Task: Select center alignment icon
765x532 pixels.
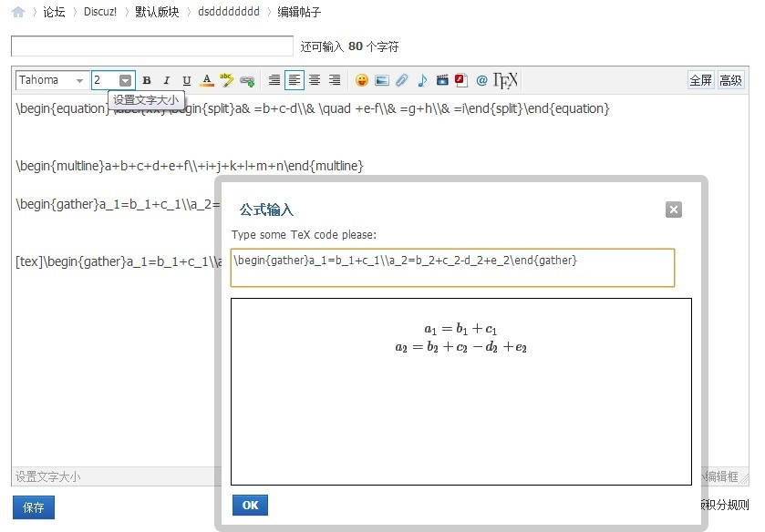Action: (315, 80)
